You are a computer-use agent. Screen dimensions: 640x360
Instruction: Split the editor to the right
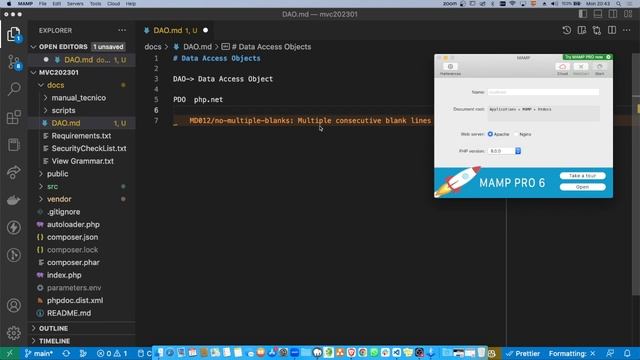click(612, 30)
